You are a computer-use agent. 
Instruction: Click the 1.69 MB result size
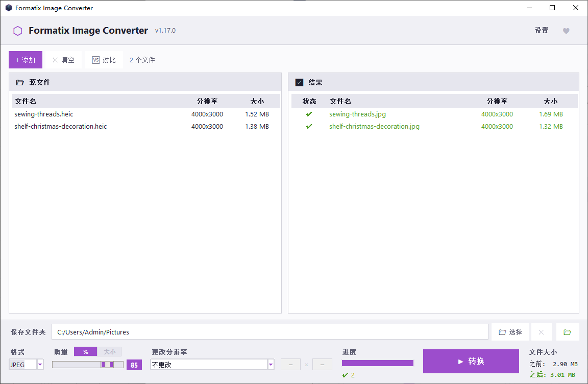click(551, 114)
